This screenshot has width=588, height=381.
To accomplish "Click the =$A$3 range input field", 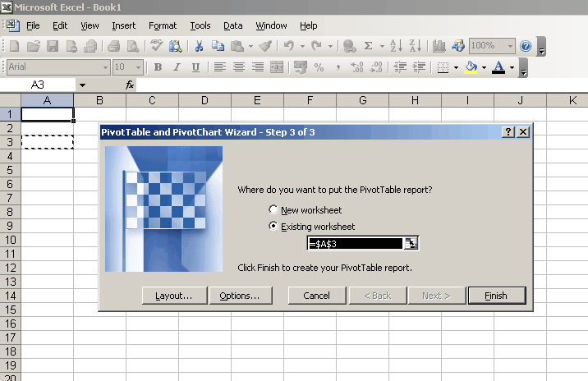I will coord(355,244).
